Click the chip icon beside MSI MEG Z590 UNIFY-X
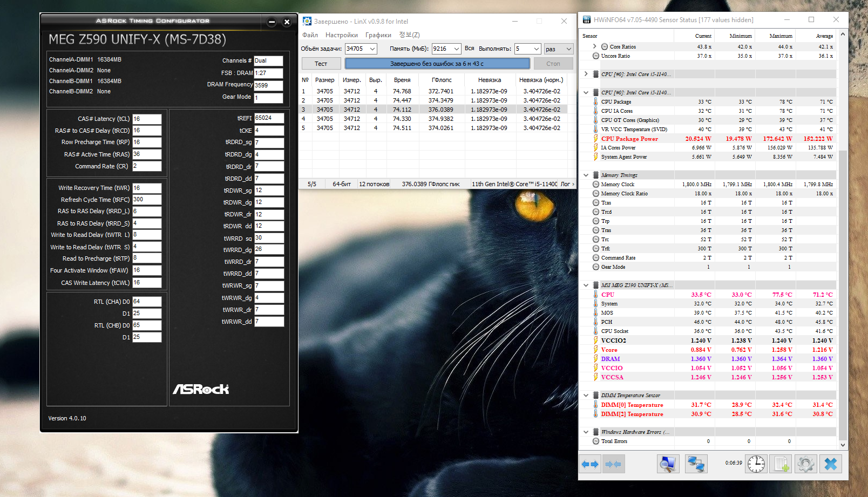Viewport: 868px width, 497px height. tap(596, 285)
